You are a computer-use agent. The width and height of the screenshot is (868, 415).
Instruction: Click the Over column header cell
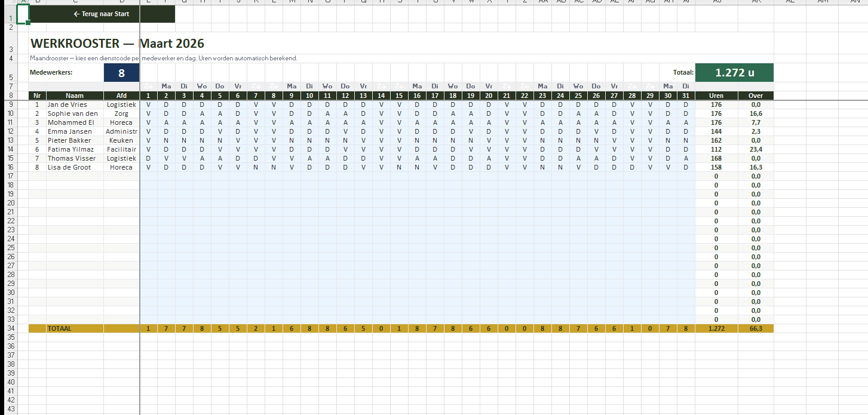click(755, 95)
